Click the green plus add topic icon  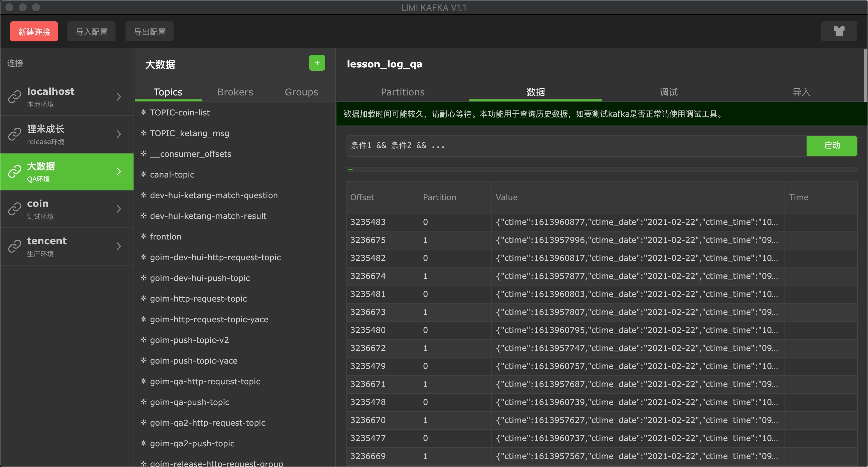point(317,63)
